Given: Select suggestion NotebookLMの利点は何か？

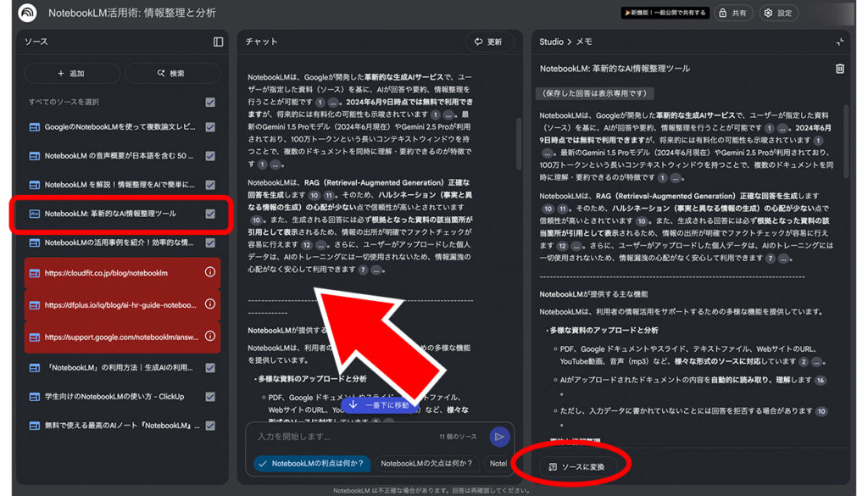Looking at the screenshot, I should point(312,463).
